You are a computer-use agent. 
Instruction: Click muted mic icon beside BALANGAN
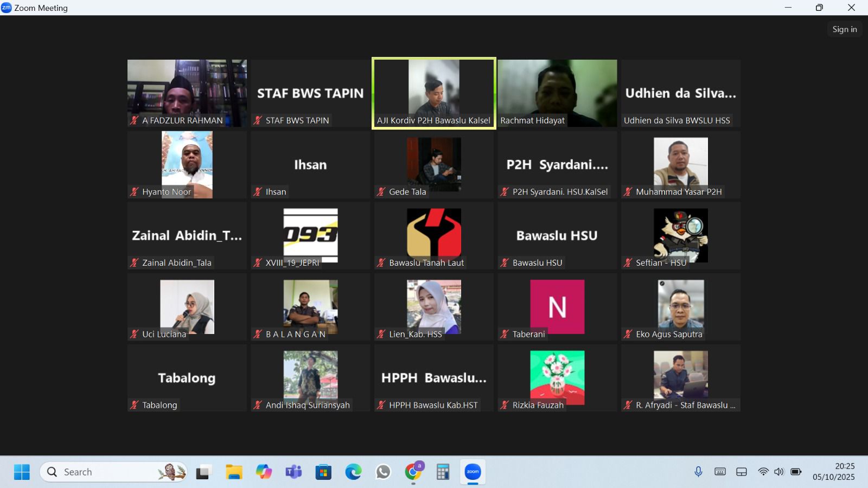point(258,334)
